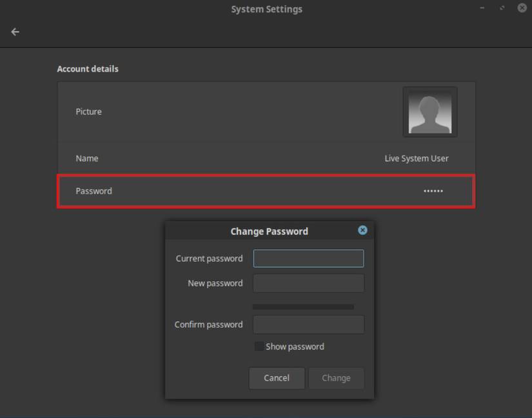The width and height of the screenshot is (532, 418).
Task: Click the Change button
Action: pos(336,378)
